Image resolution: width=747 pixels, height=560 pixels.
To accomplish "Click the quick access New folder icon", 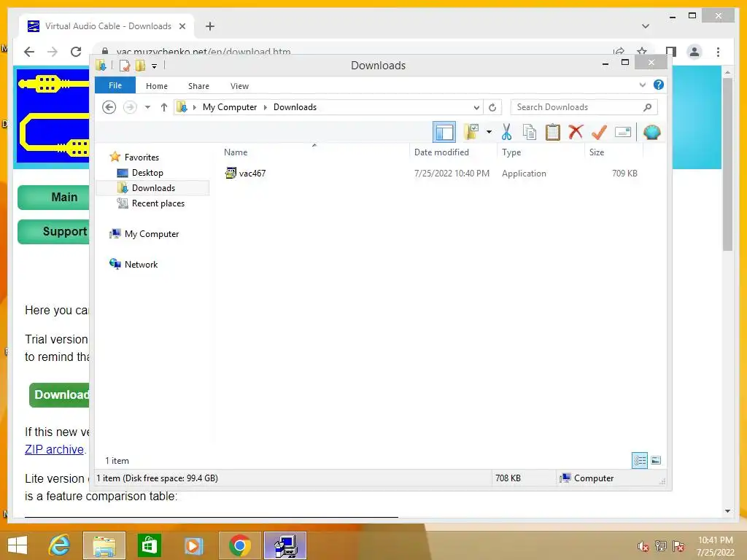I will tap(140, 65).
